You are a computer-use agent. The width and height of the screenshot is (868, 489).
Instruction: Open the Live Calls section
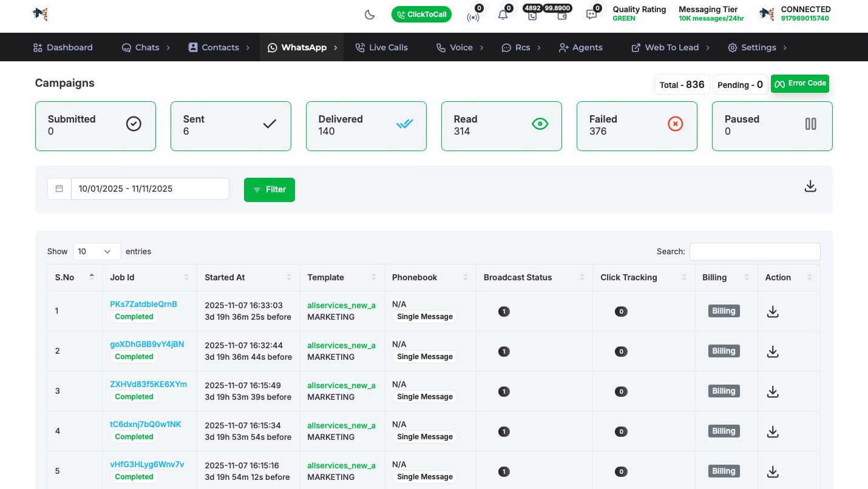click(x=381, y=47)
